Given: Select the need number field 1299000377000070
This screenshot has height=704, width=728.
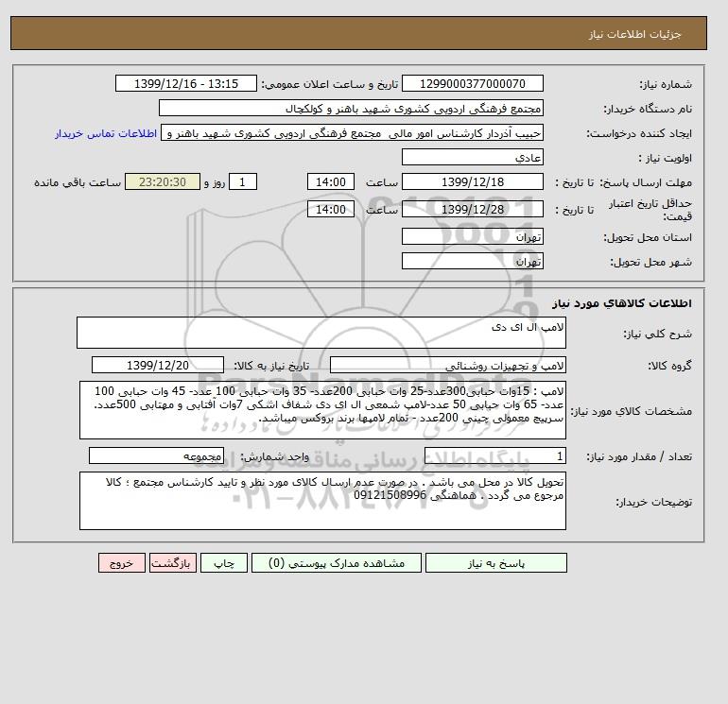Looking at the screenshot, I should click(472, 83).
